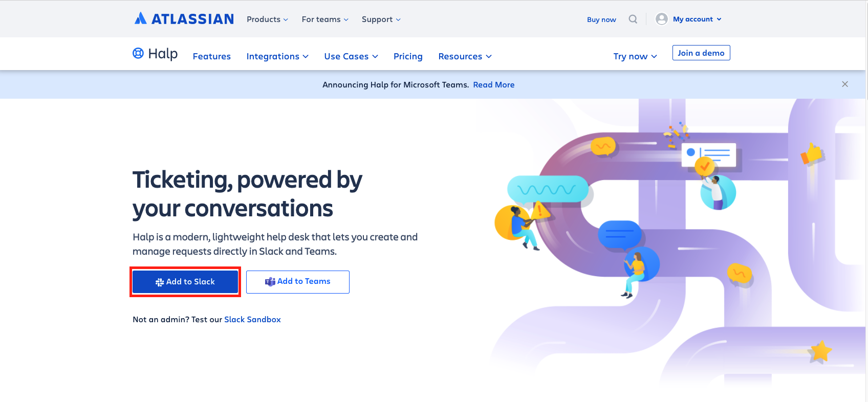This screenshot has height=402, width=868.
Task: Expand the Integrations menu
Action: point(277,56)
